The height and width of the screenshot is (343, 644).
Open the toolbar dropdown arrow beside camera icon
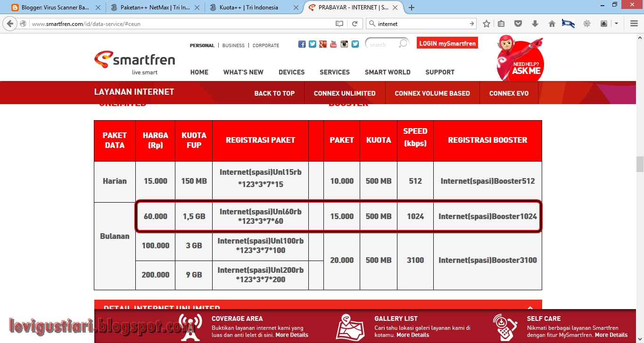click(x=616, y=24)
